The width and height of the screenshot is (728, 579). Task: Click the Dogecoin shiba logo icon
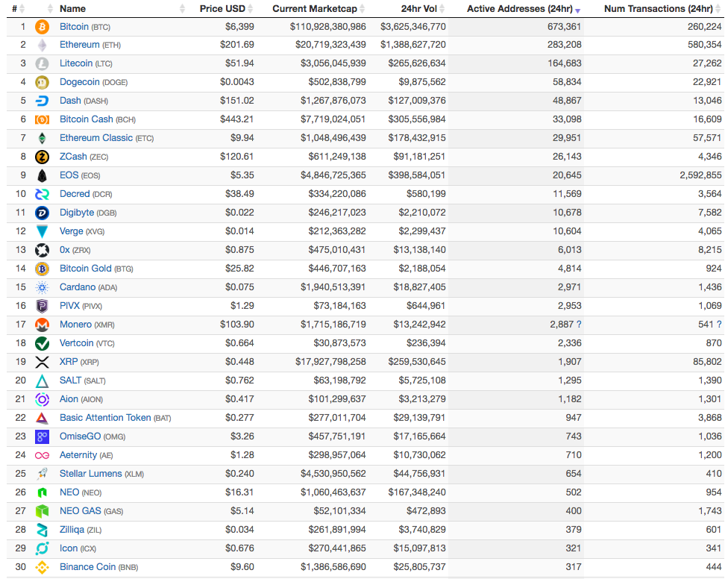pyautogui.click(x=43, y=83)
